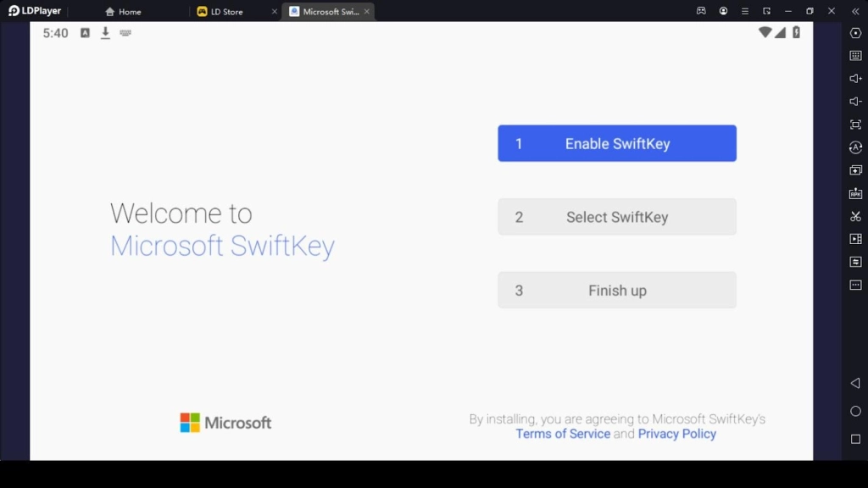Choose the Select SwiftKey step button
868x488 pixels.
click(617, 217)
